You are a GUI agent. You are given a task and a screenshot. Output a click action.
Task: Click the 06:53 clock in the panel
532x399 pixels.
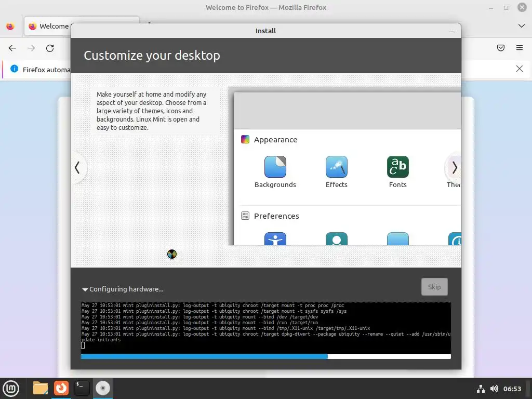tap(512, 389)
